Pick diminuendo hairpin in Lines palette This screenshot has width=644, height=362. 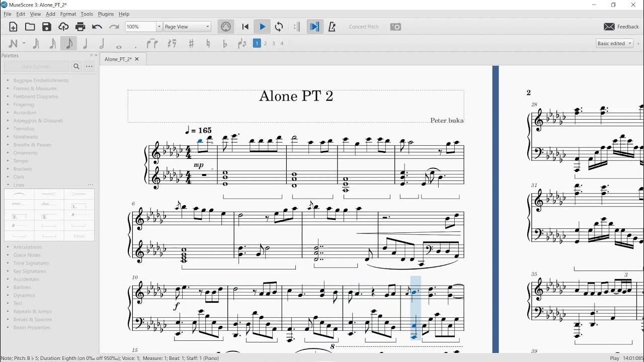coord(79,194)
